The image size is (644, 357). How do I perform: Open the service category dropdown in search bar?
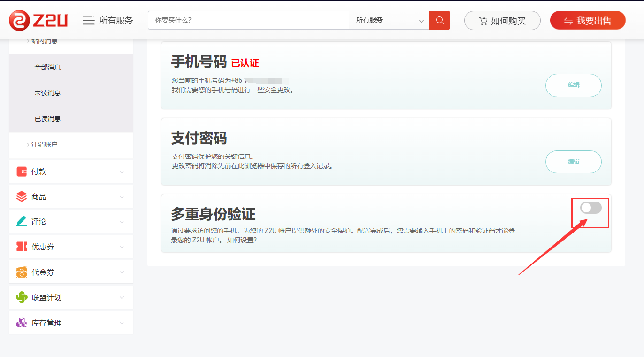click(389, 20)
